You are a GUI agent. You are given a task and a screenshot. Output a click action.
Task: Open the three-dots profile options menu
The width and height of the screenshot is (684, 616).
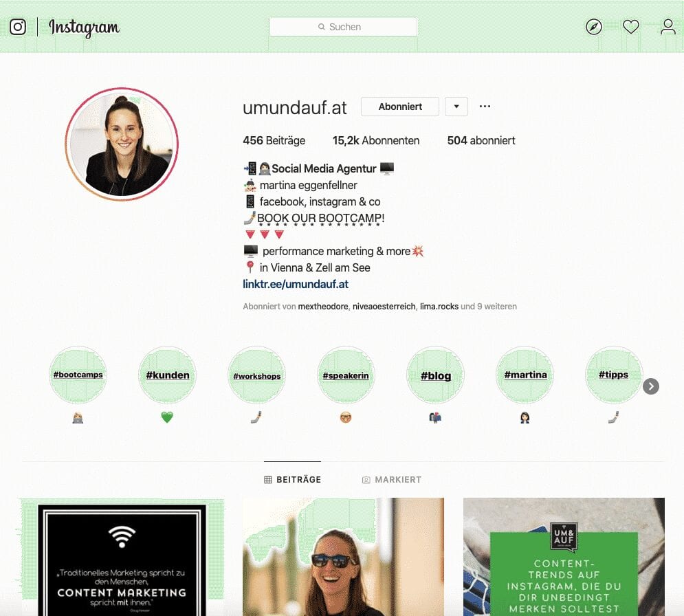tap(485, 107)
